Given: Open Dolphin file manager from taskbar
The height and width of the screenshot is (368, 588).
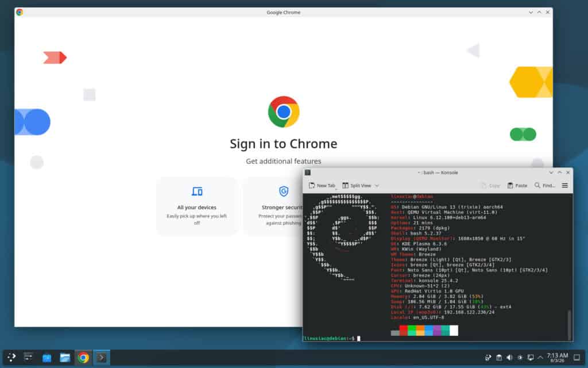Looking at the screenshot, I should coord(65,358).
